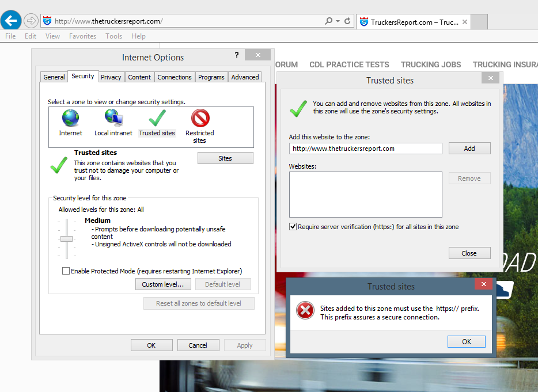Click the Refresh icon in address bar
538x392 pixels.
pyautogui.click(x=347, y=21)
